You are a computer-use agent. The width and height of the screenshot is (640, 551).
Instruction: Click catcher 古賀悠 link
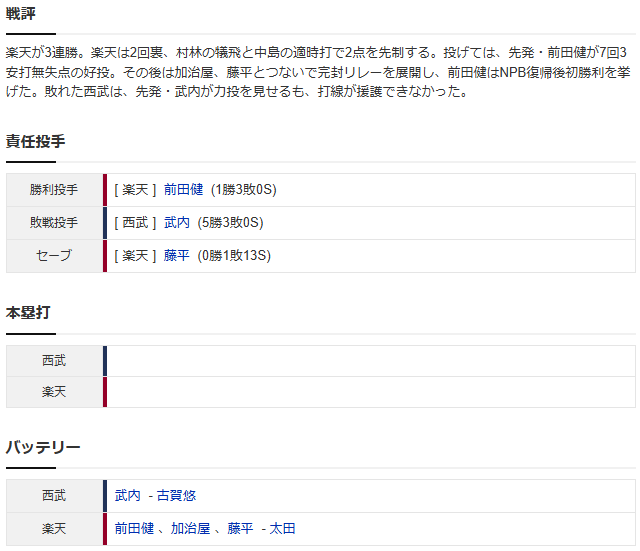coord(176,495)
